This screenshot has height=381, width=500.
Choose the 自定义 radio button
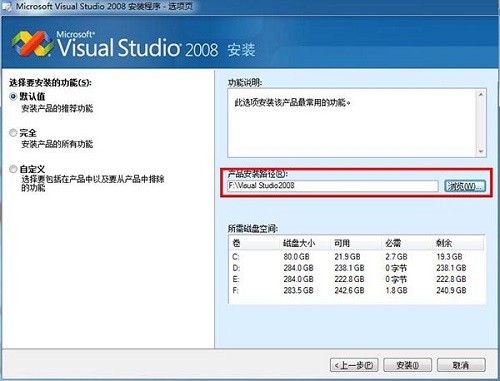(13, 169)
